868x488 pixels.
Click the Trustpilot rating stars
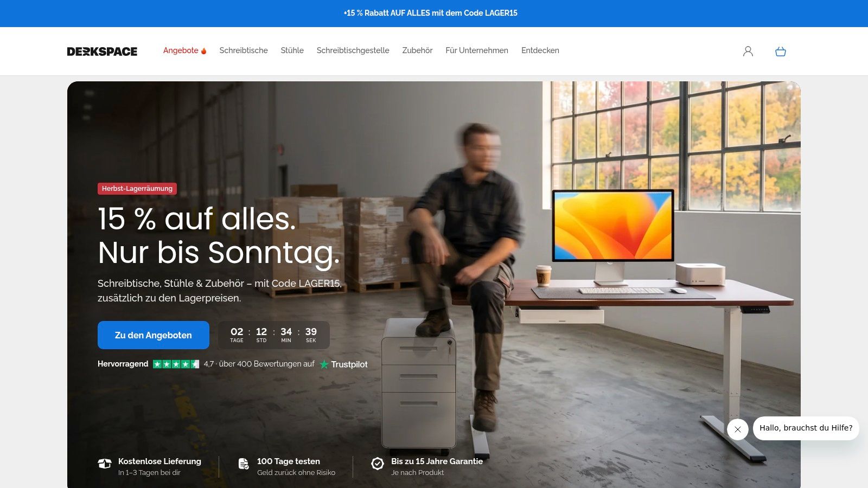click(x=176, y=364)
